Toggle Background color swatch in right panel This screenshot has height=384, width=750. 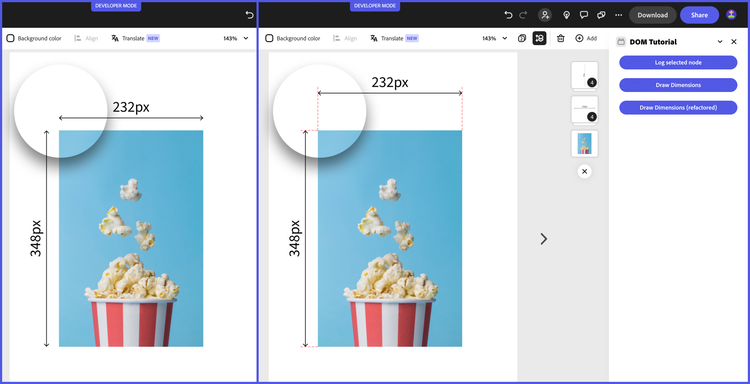click(269, 38)
